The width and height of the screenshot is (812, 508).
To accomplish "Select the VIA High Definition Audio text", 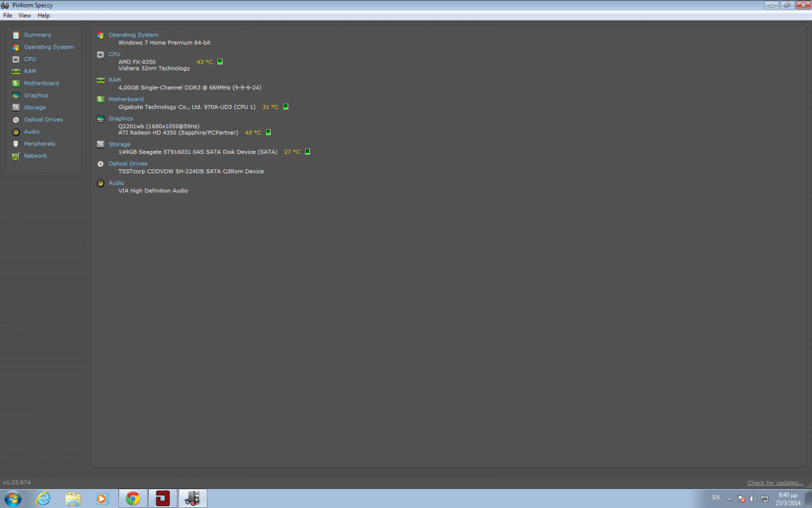I will click(153, 191).
